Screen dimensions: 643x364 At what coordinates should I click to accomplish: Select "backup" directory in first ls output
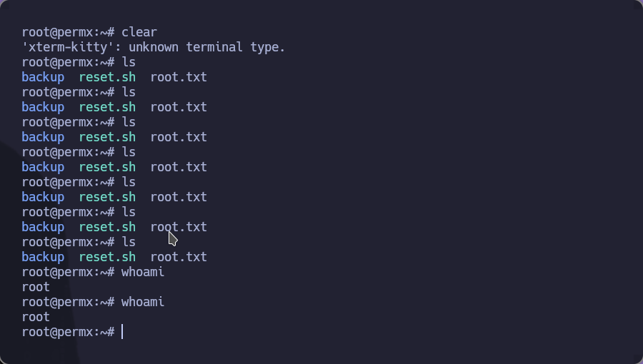[x=43, y=77]
